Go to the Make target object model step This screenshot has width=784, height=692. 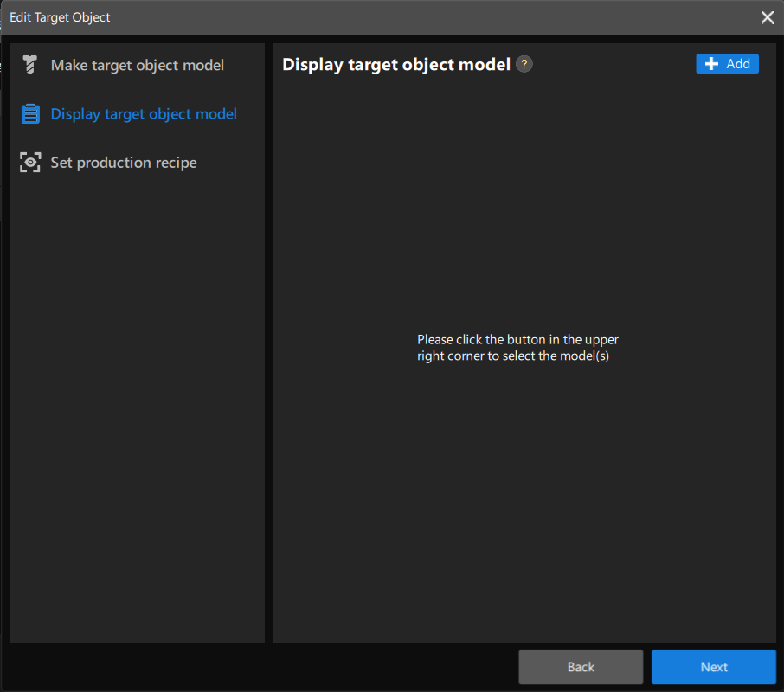coord(137,65)
